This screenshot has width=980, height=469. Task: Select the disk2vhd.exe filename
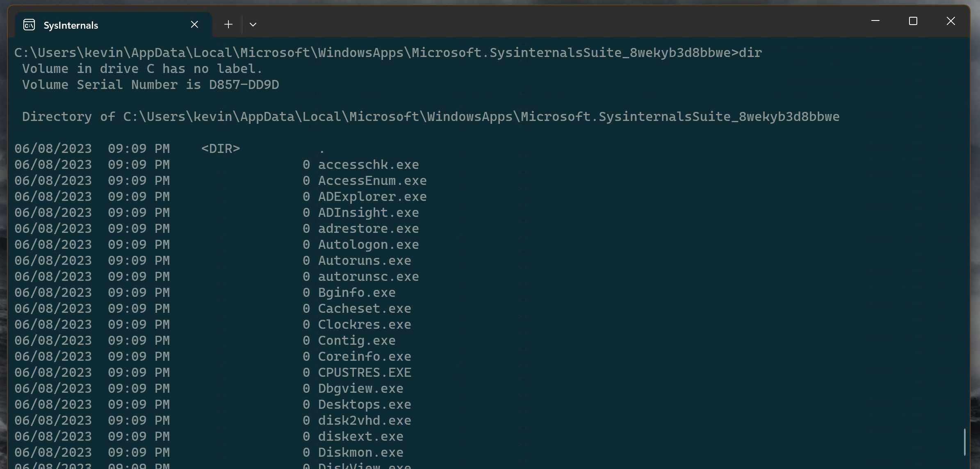(364, 420)
